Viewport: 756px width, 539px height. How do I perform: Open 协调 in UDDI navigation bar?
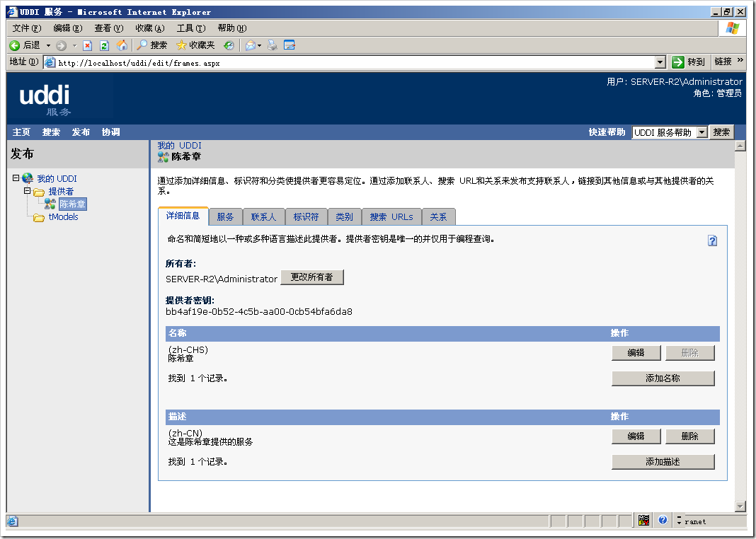[111, 132]
